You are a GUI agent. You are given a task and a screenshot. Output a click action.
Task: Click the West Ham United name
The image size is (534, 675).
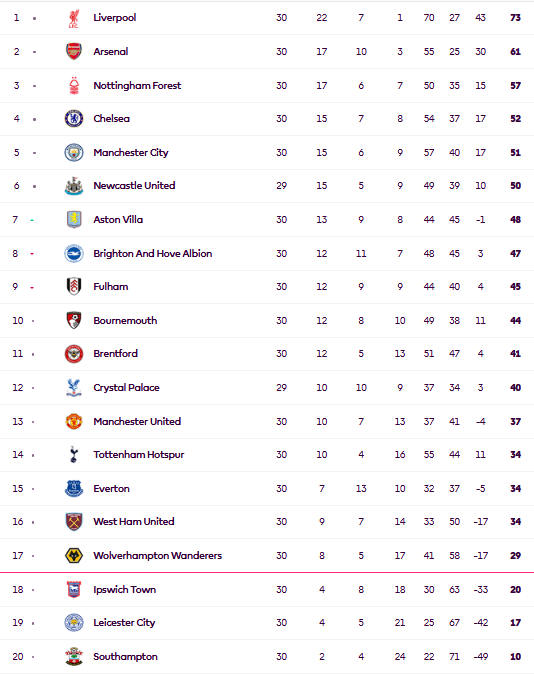pos(134,521)
